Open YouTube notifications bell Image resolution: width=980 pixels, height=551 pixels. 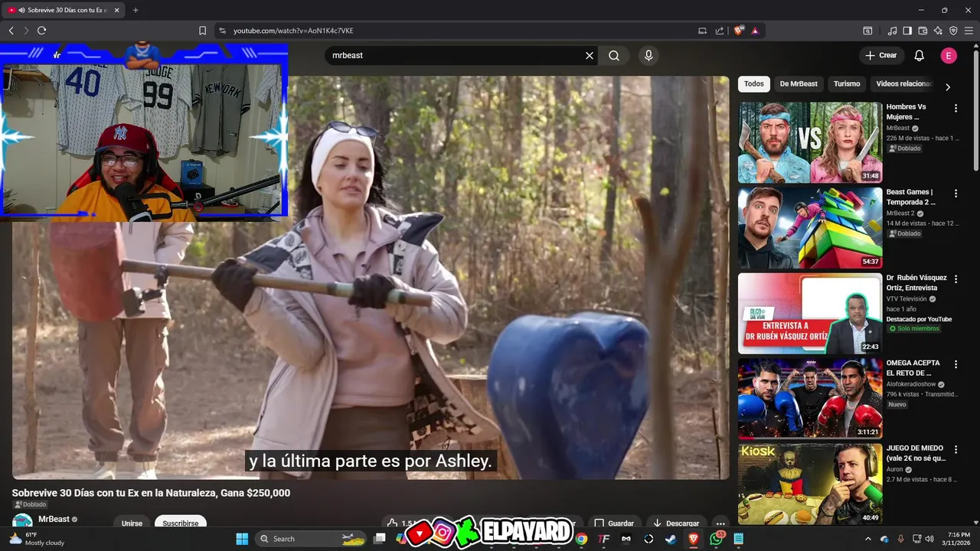coord(920,55)
